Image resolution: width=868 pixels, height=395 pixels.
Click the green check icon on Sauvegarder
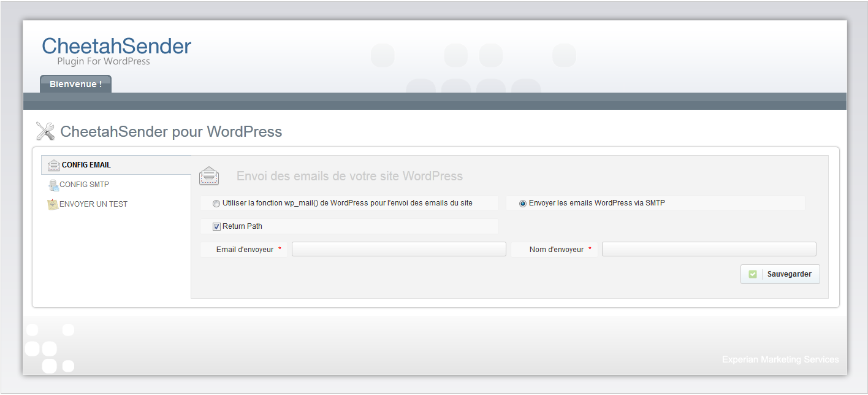[x=753, y=274]
